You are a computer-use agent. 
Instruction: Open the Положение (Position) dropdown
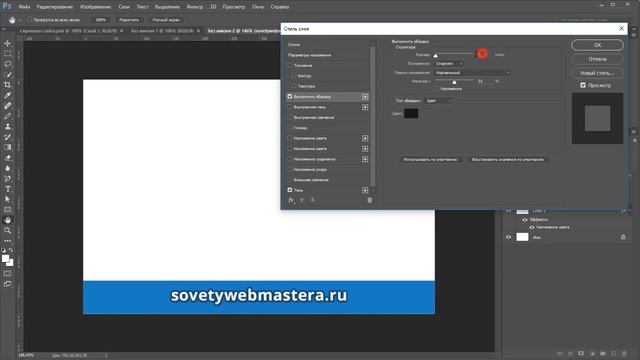point(449,64)
